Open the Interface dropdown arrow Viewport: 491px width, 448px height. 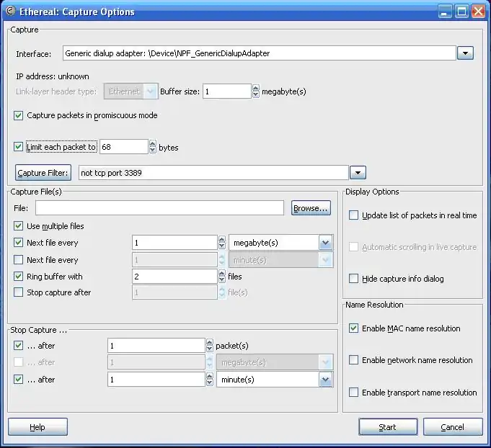point(465,53)
